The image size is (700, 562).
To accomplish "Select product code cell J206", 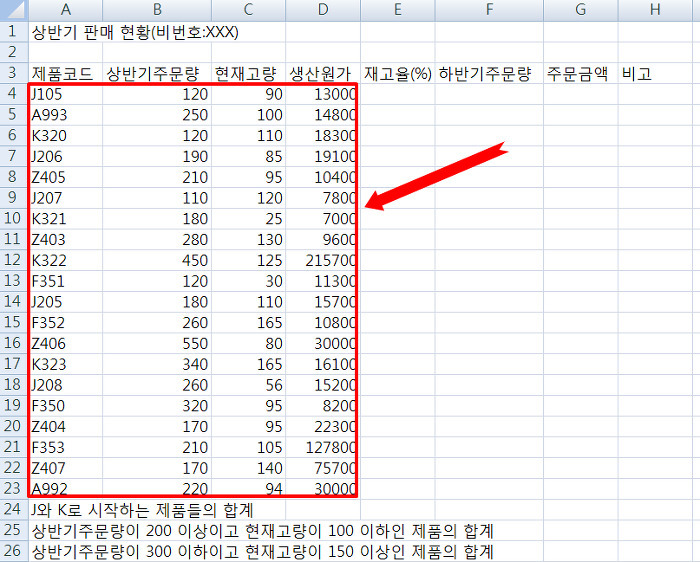I will pos(65,156).
